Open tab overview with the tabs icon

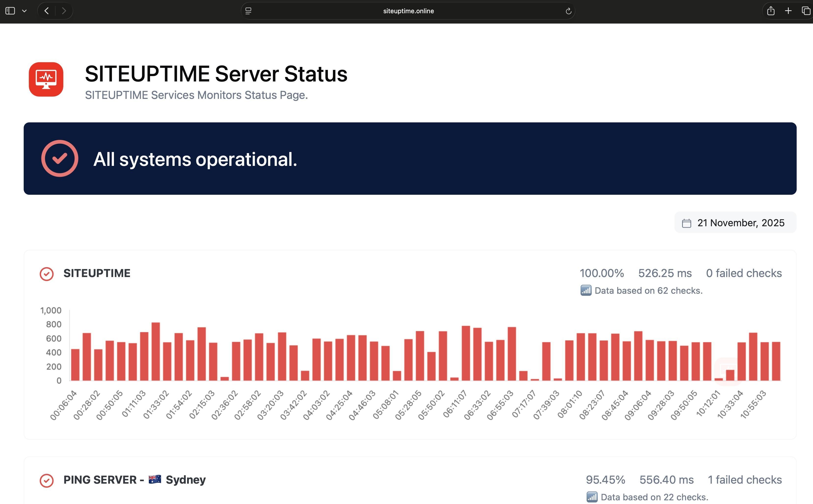click(806, 11)
